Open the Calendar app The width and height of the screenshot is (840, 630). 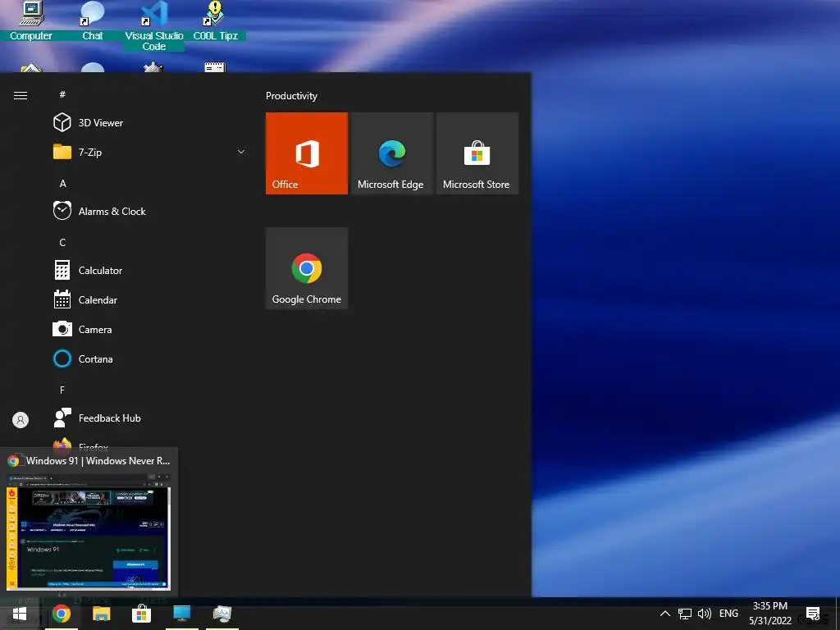98,300
